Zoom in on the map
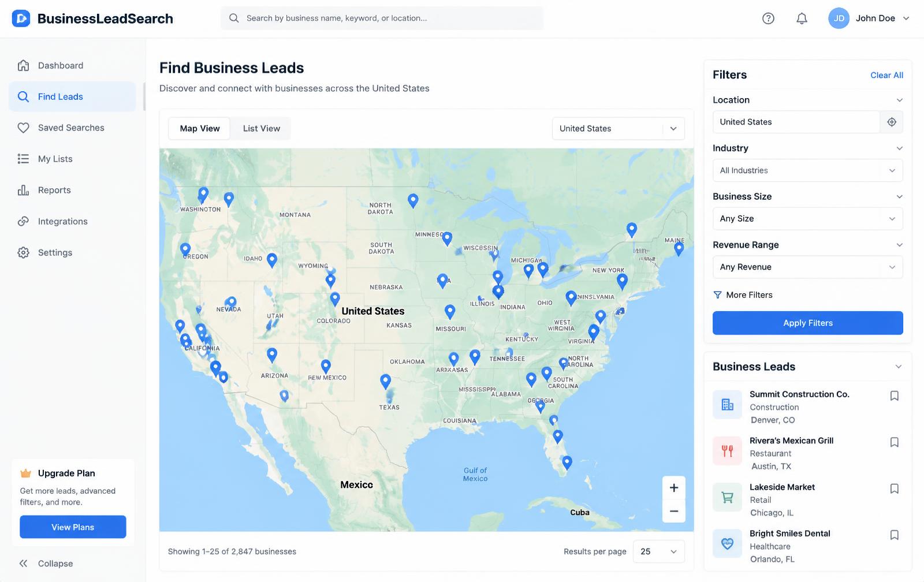Screen dimensions: 924x582 coord(673,488)
